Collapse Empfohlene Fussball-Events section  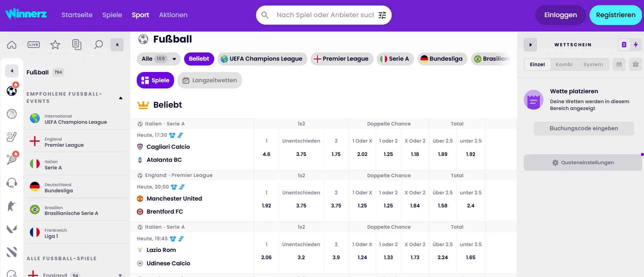(x=121, y=98)
